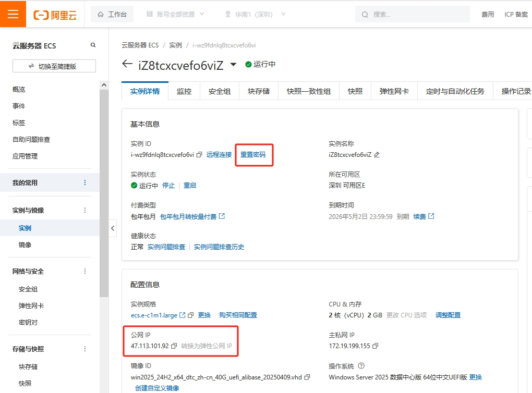Open 安全组 in the sidebar

pyautogui.click(x=28, y=289)
